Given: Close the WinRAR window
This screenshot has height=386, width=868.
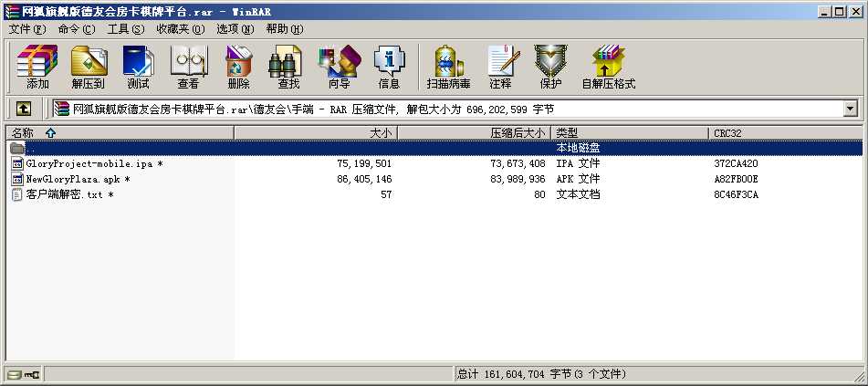Looking at the screenshot, I should click(856, 11).
